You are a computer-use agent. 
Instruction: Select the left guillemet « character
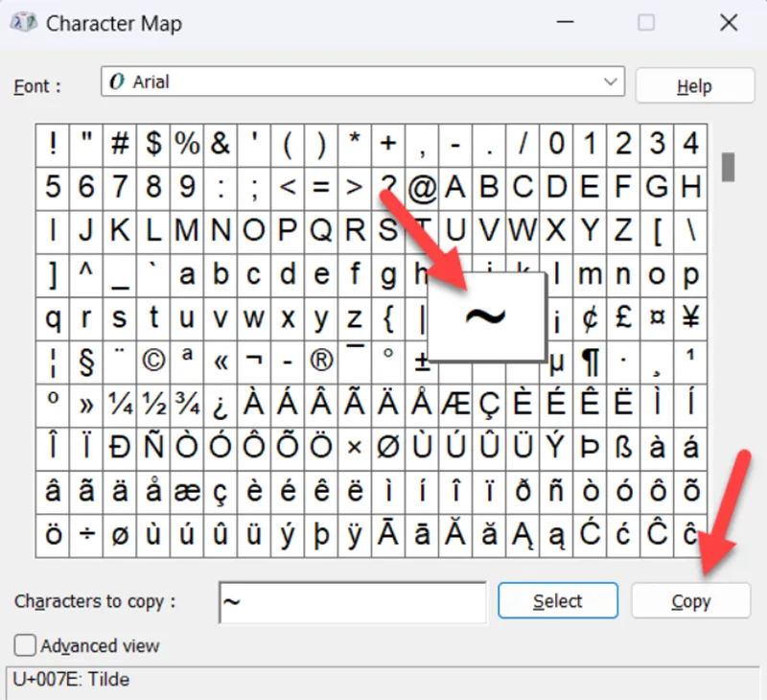221,362
